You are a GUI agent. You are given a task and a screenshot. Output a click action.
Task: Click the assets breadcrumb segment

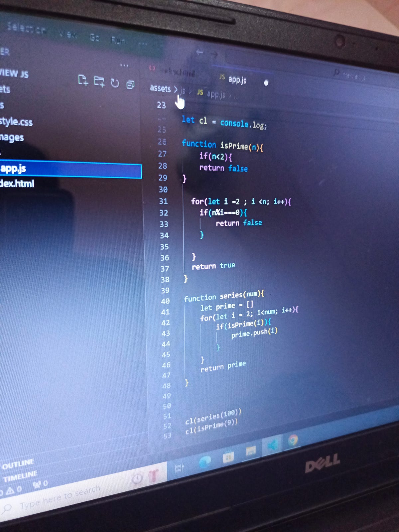click(160, 88)
